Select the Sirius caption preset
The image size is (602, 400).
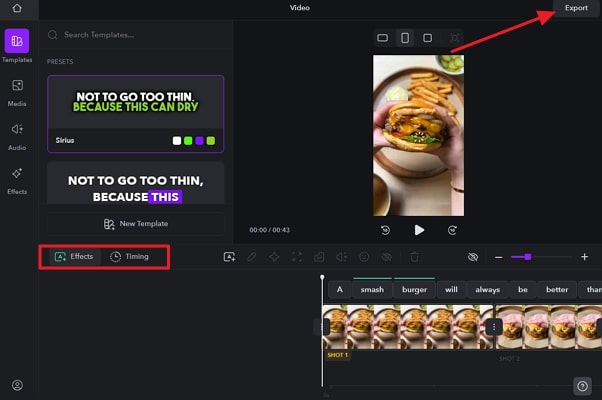pos(136,114)
